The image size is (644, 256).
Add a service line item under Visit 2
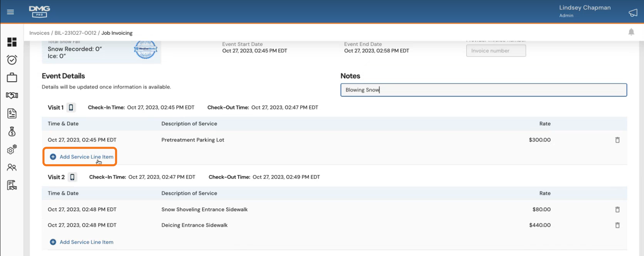click(x=81, y=242)
